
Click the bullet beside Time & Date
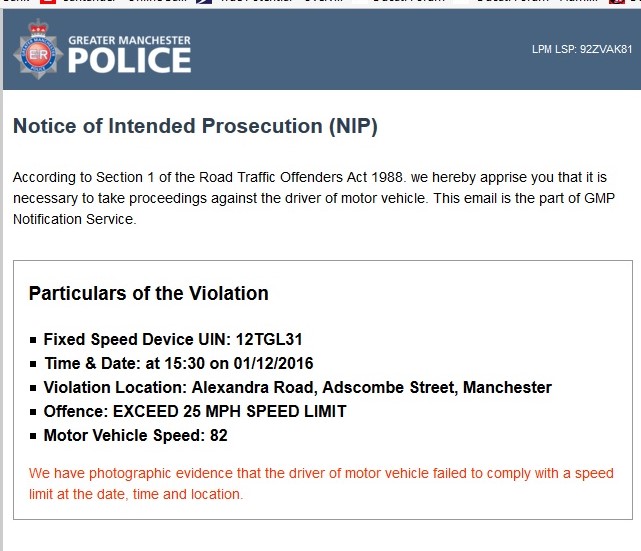(34, 364)
